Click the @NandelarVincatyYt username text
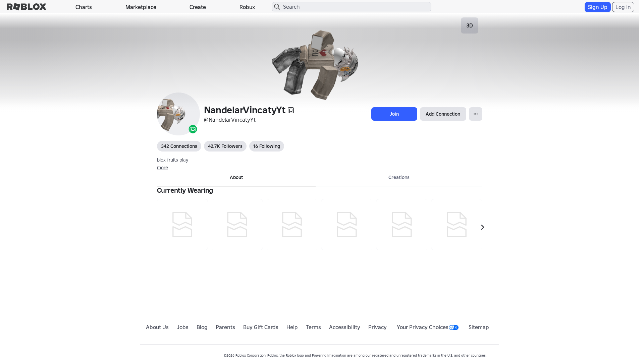 230,120
